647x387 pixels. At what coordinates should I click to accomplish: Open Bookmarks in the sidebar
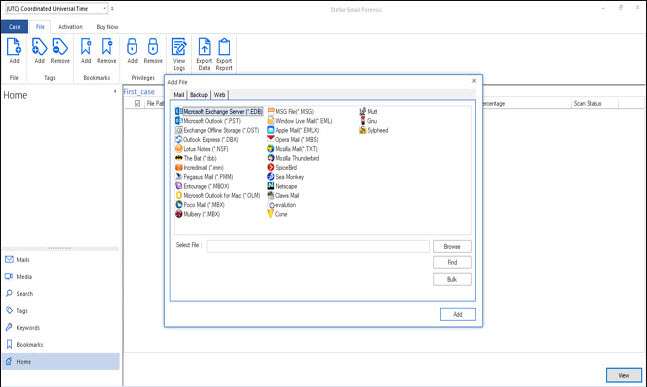coord(61,345)
